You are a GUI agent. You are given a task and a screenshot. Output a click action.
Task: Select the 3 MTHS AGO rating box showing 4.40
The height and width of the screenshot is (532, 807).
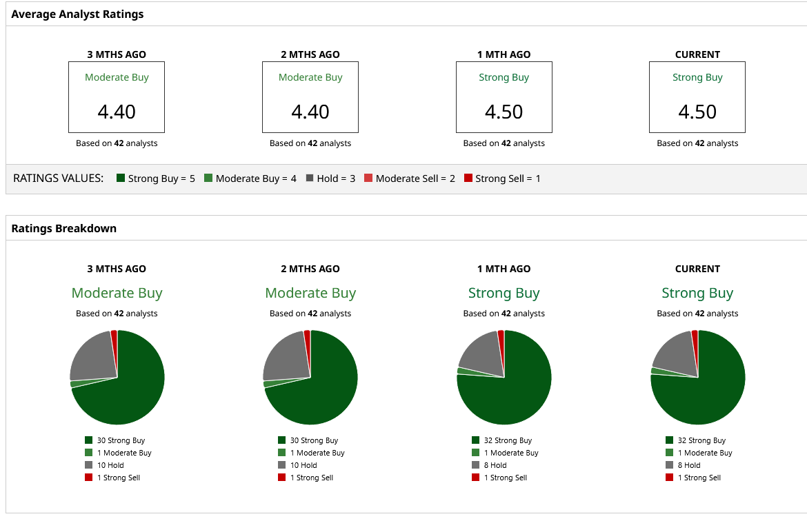point(117,97)
